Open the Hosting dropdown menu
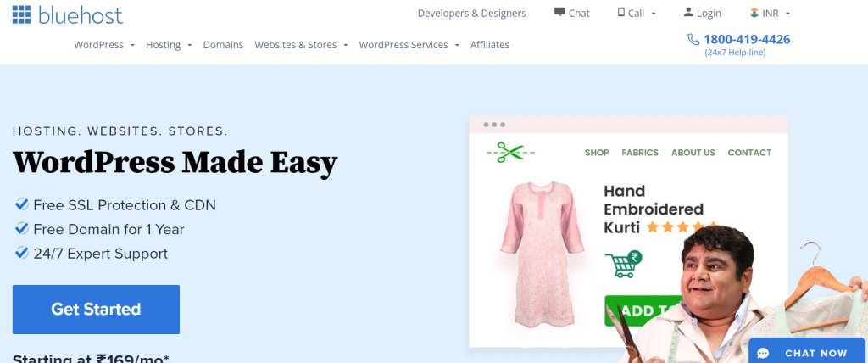The image size is (868, 363). 169,45
